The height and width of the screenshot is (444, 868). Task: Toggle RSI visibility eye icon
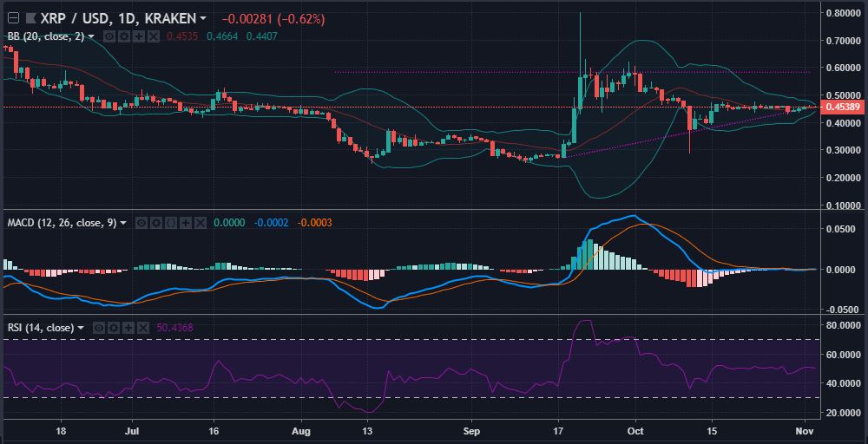coord(99,328)
